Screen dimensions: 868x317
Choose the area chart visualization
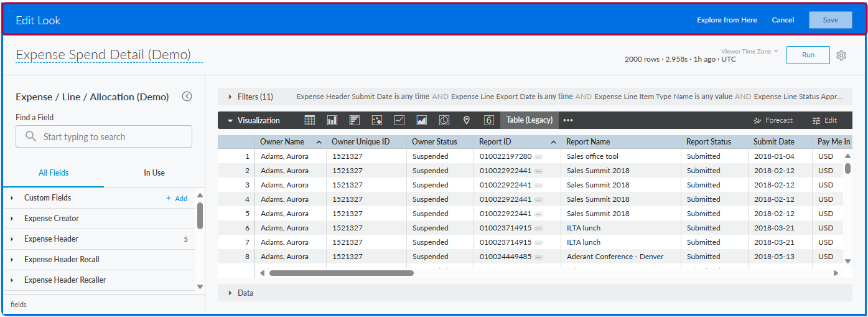point(422,120)
